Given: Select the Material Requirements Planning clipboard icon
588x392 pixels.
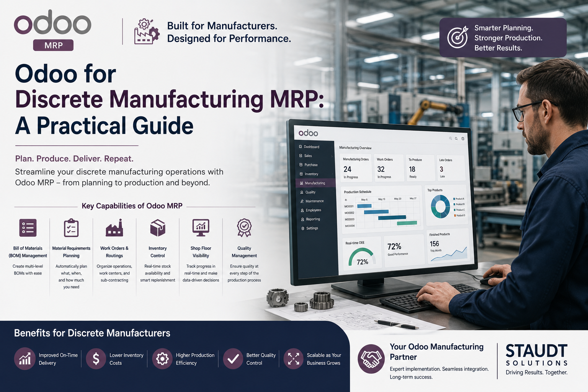Looking at the screenshot, I should (71, 228).
